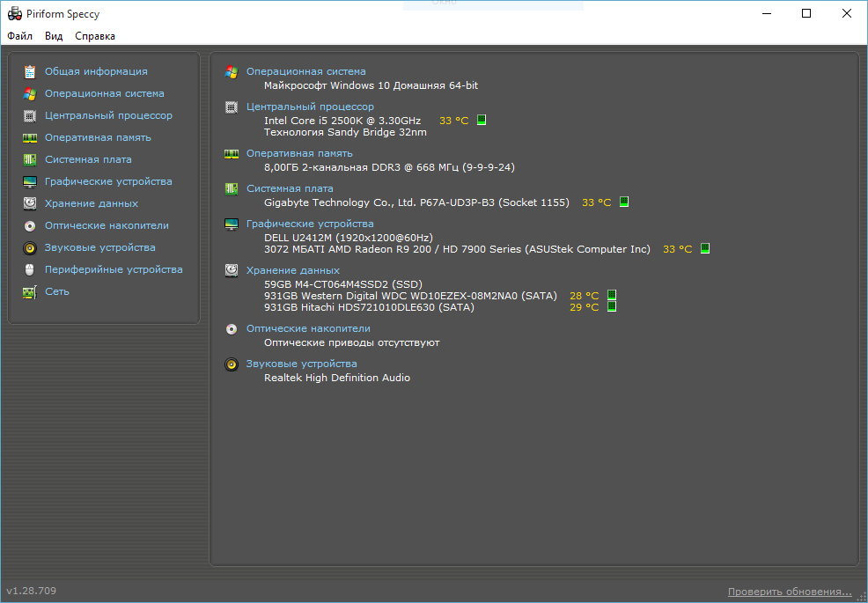The height and width of the screenshot is (603, 868).
Task: Click the CPU temperature indicator icon
Action: 482,120
